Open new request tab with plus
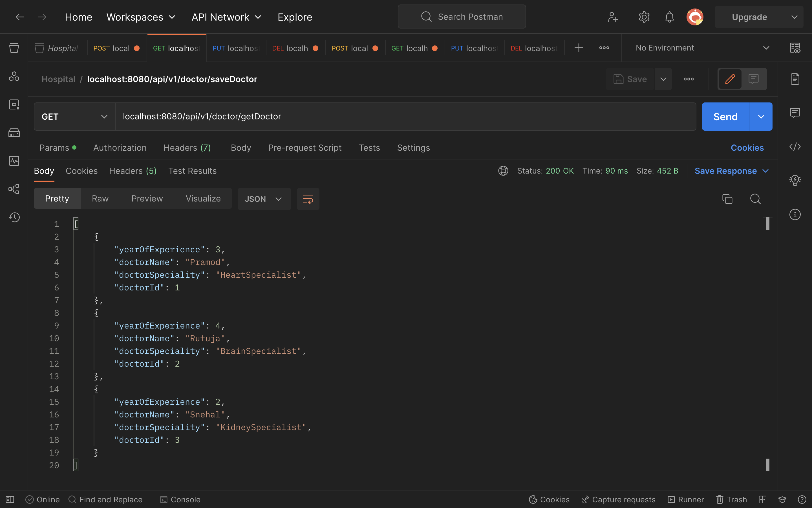Image resolution: width=812 pixels, height=508 pixels. (579, 48)
